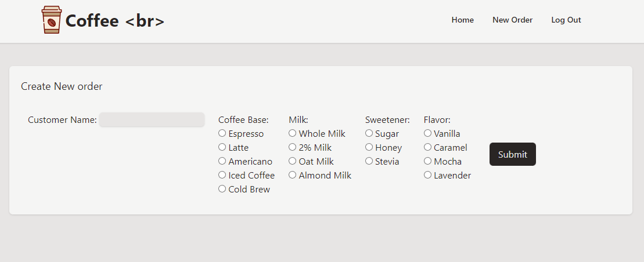This screenshot has width=644, height=262.
Task: Go to New Order in navigation
Action: (512, 20)
